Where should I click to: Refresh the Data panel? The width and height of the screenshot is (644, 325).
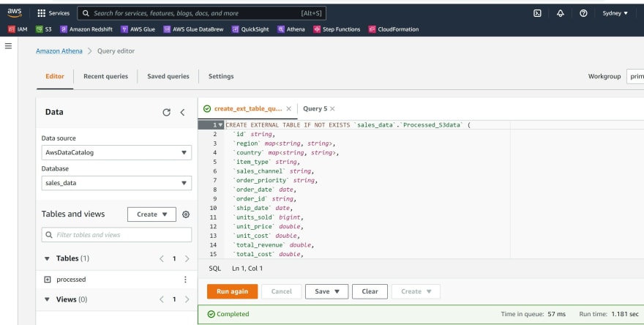(166, 112)
